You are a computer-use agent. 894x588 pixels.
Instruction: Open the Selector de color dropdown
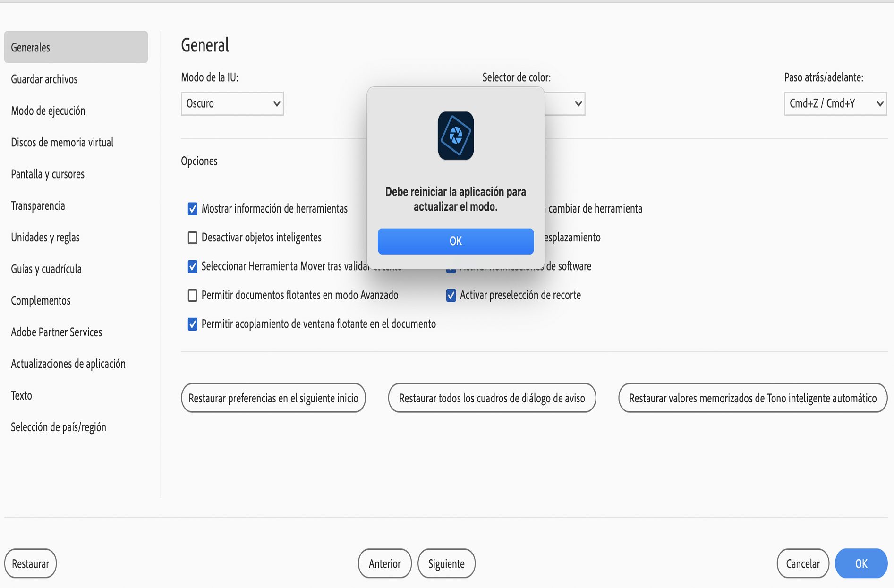(x=565, y=103)
